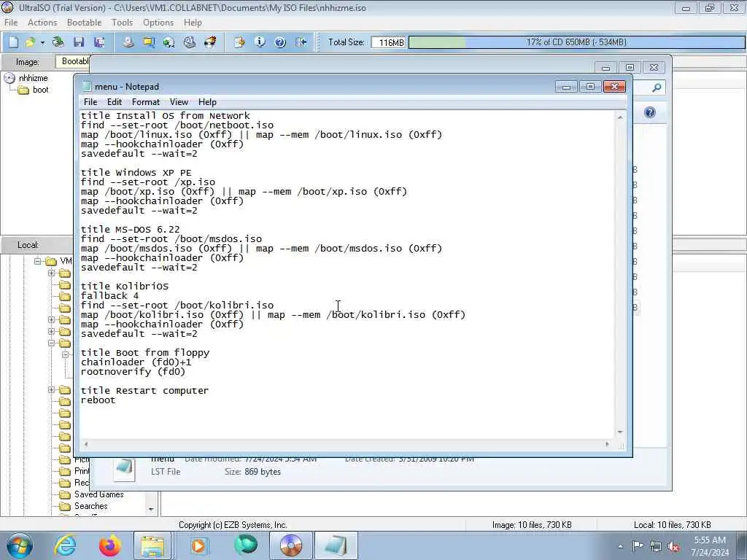Click the Burn CD/DVD Image flame icon
Image resolution: width=747 pixels, height=560 pixels.
[x=210, y=42]
